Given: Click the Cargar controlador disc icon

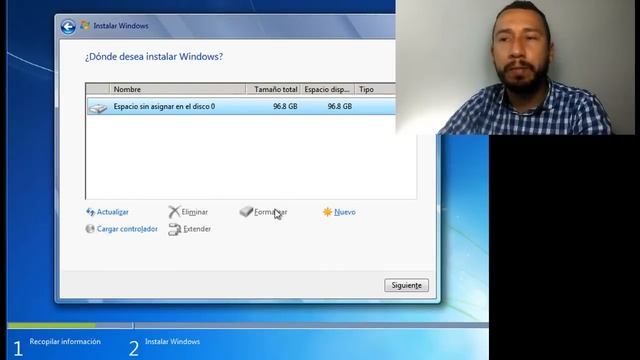Looking at the screenshot, I should click(90, 229).
